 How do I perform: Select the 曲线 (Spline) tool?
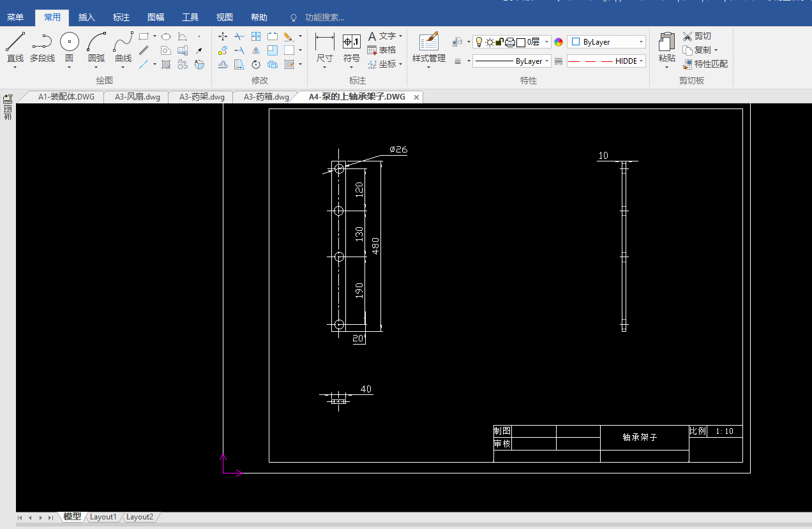point(123,47)
